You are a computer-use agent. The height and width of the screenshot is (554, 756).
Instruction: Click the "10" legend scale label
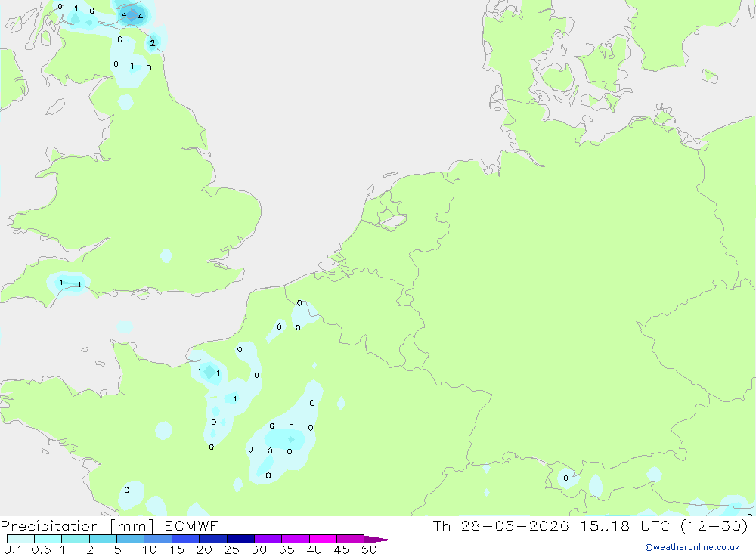click(x=150, y=549)
